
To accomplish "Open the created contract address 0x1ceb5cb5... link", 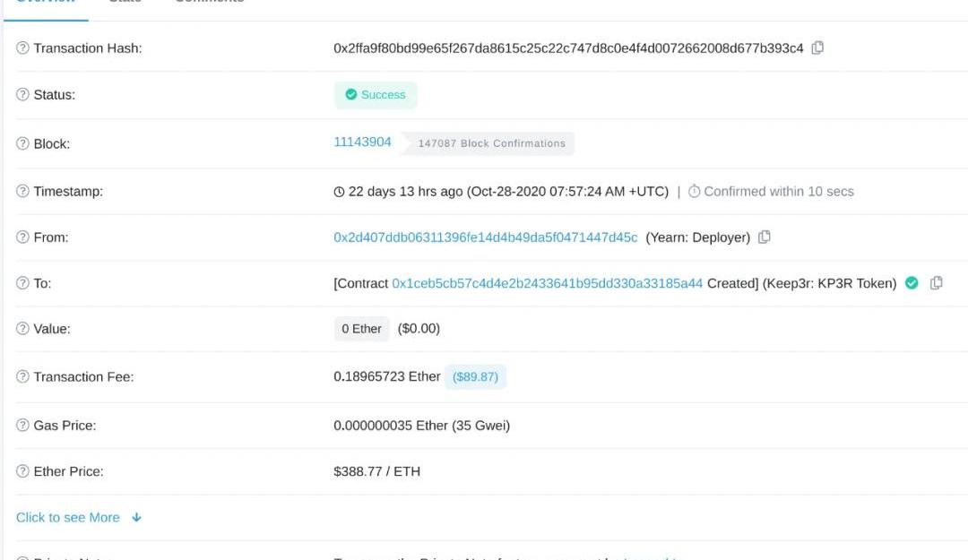I will click(x=547, y=283).
